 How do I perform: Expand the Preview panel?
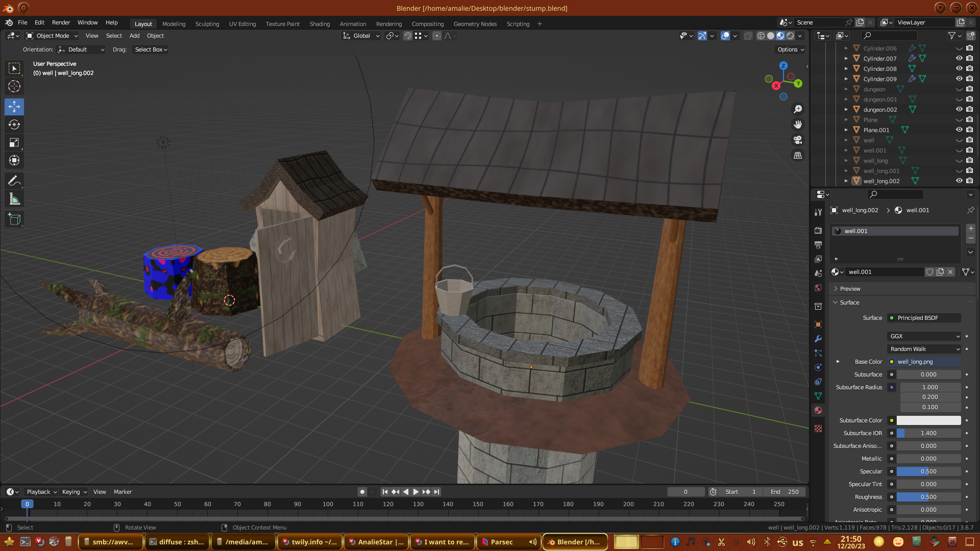850,289
